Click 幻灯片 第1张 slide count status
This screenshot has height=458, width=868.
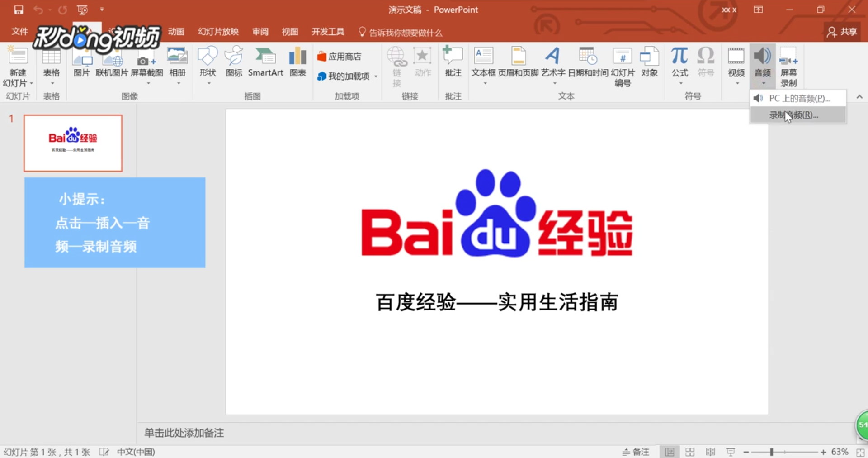tap(47, 452)
